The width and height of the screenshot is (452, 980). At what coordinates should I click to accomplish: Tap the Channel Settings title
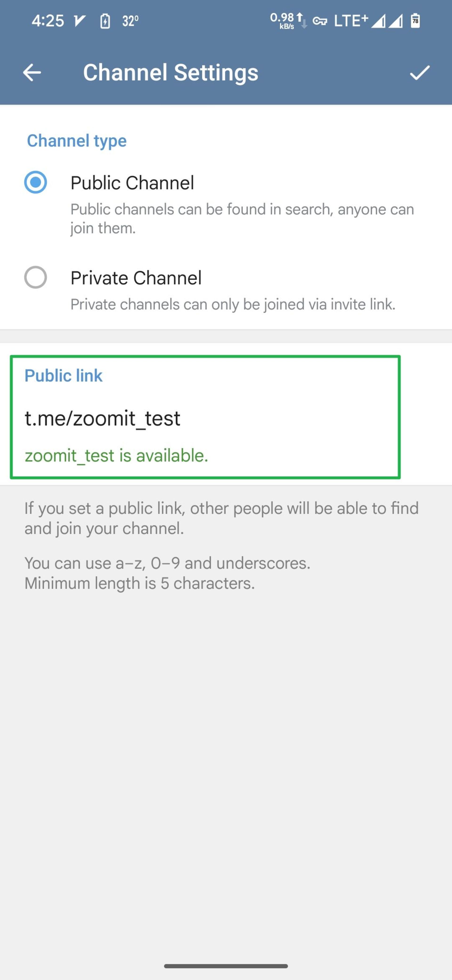[171, 72]
